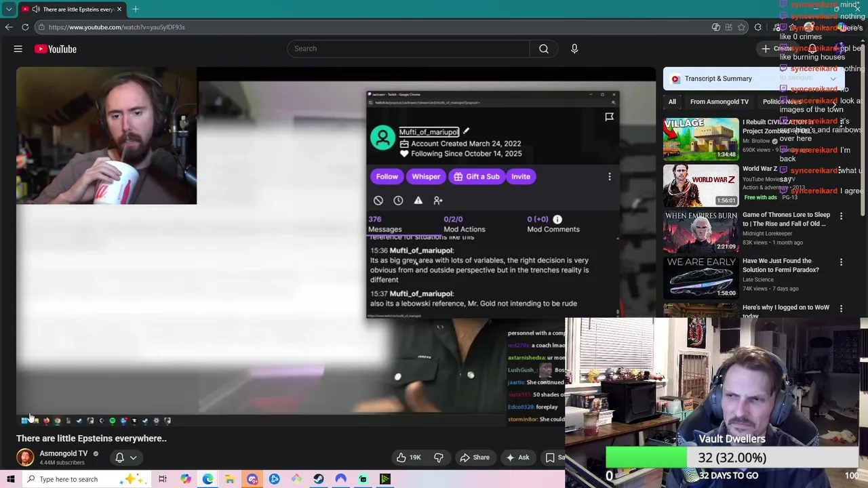Open the user card three-dot menu
The height and width of the screenshot is (488, 868).
click(610, 177)
